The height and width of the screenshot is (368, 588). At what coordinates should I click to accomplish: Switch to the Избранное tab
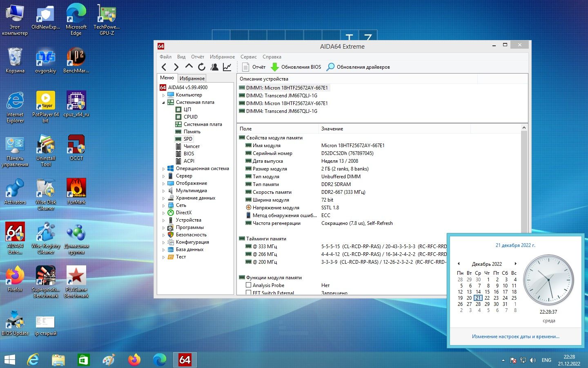click(x=192, y=78)
